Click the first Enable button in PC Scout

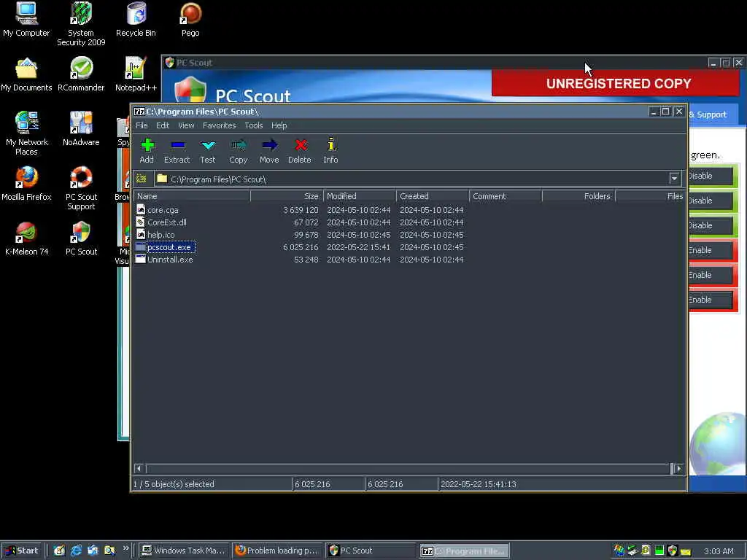pos(711,250)
